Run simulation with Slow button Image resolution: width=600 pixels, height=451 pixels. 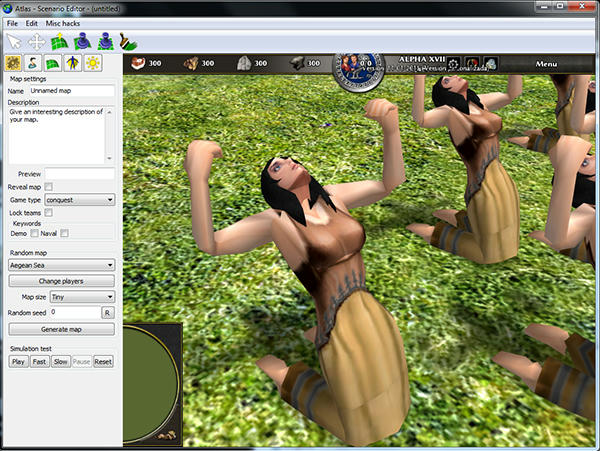[x=60, y=361]
